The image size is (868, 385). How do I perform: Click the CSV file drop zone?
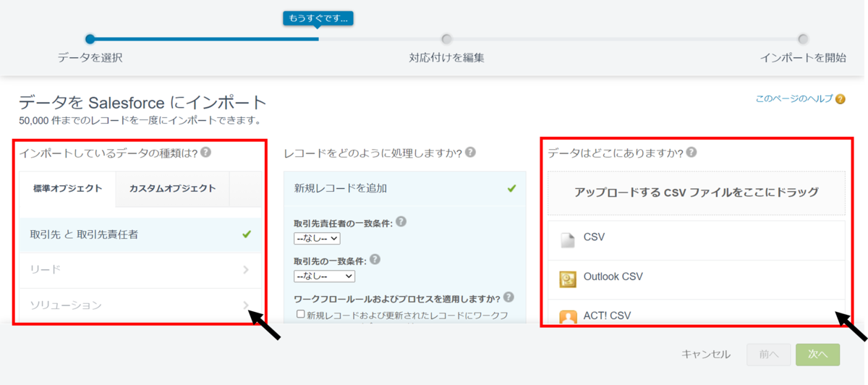(696, 192)
